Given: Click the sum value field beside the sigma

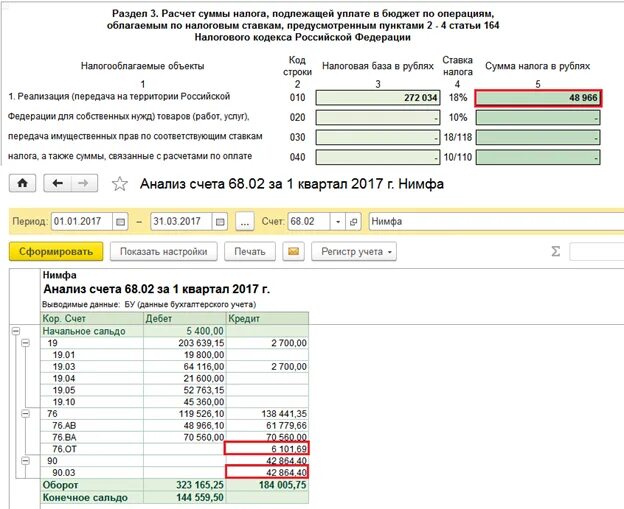Looking at the screenshot, I should click(x=597, y=252).
